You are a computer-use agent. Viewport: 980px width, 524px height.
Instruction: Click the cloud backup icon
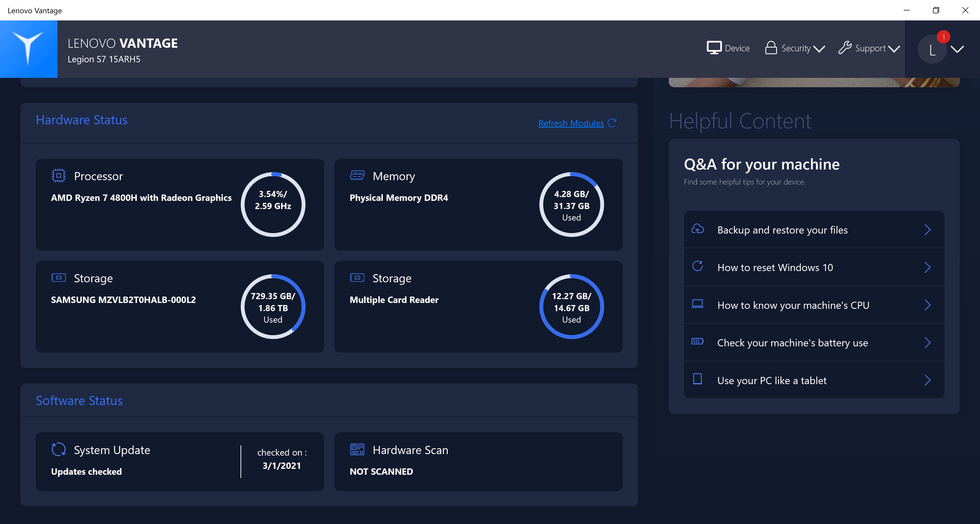point(697,229)
